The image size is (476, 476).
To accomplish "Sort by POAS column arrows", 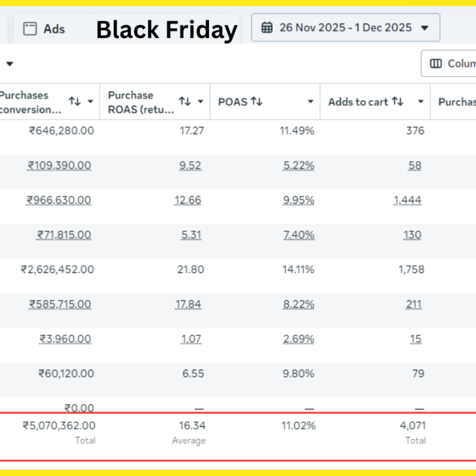I will point(257,101).
